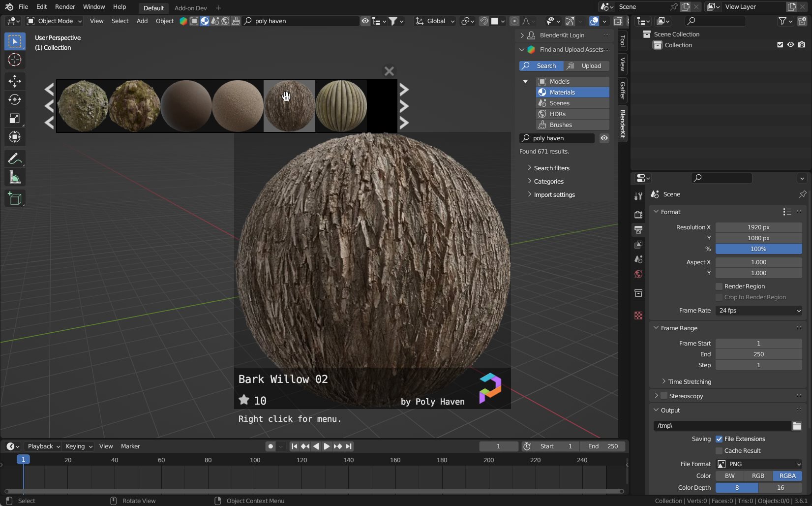Open the Render menu
The width and height of the screenshot is (812, 506).
click(x=64, y=6)
